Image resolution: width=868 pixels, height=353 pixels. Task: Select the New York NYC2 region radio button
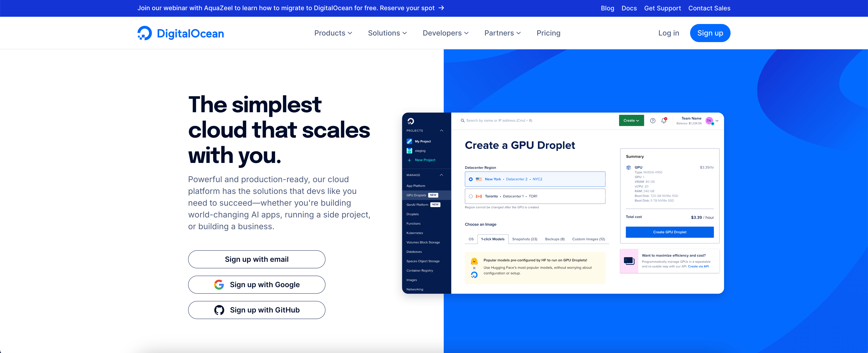[x=471, y=179]
